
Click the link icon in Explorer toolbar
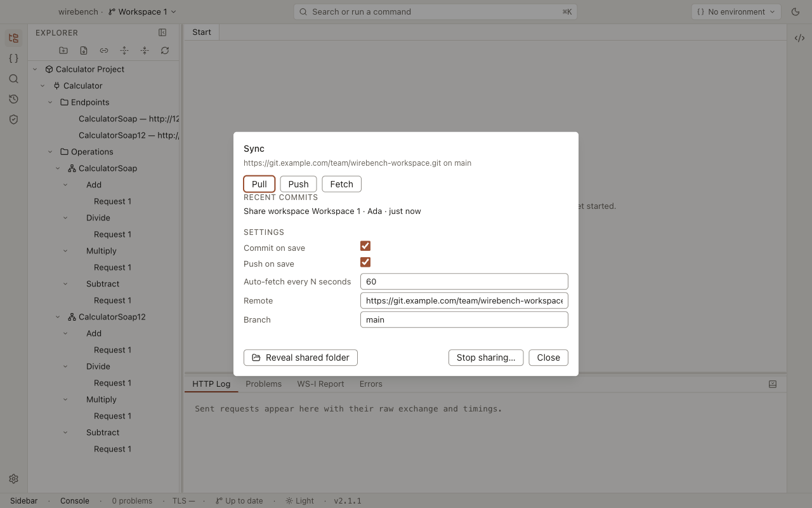(x=104, y=50)
